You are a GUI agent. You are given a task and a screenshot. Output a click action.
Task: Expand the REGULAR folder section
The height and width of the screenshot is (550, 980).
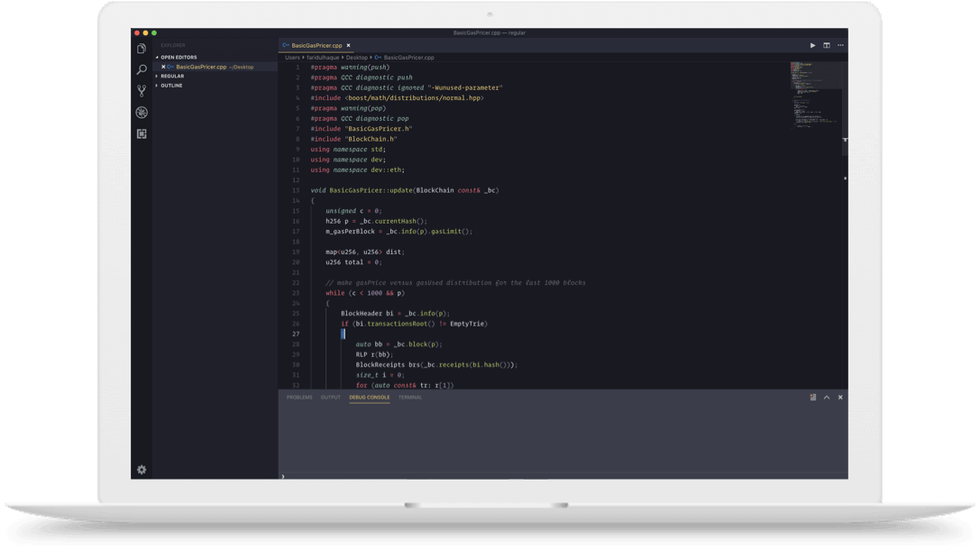[x=171, y=76]
